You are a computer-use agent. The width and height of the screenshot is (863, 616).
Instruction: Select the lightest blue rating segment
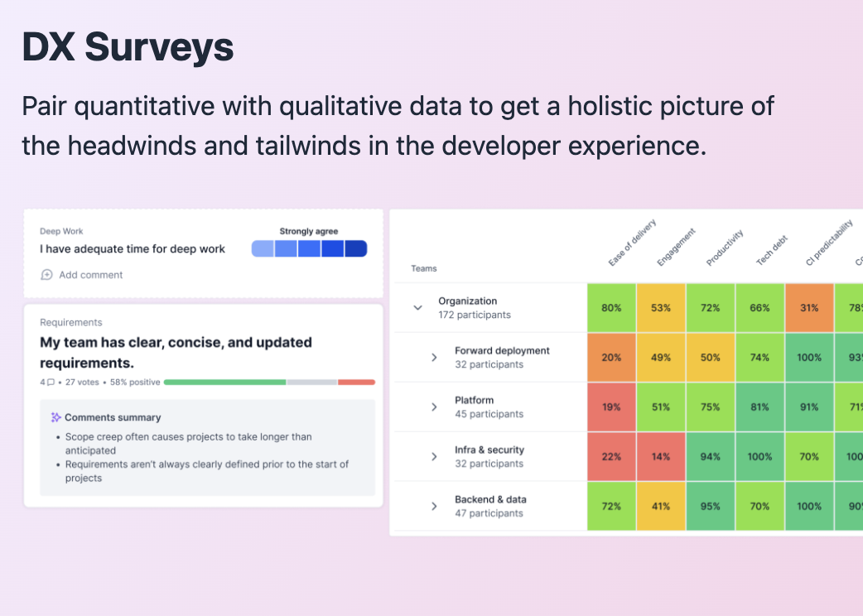263,249
